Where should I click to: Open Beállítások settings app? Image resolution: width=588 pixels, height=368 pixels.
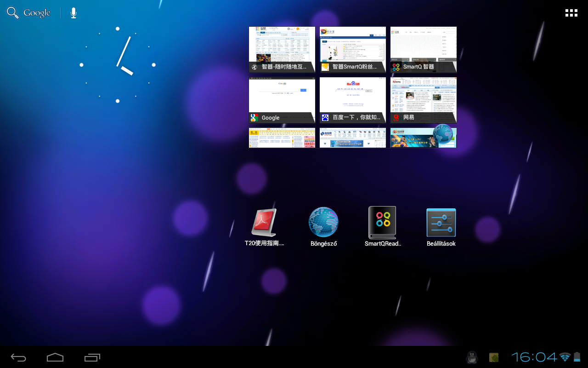(441, 227)
